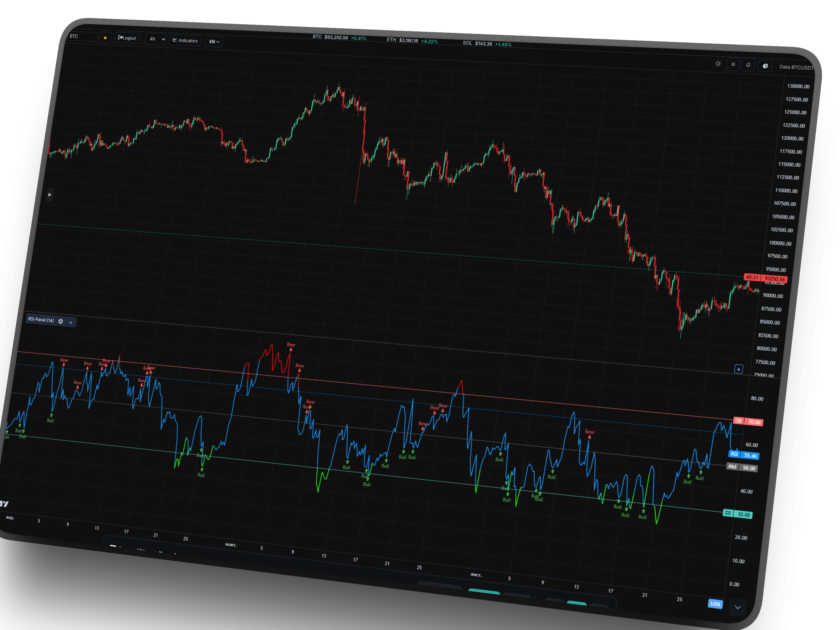The width and height of the screenshot is (840, 630).
Task: Click the OB 70.00 level marker
Action: tap(748, 421)
